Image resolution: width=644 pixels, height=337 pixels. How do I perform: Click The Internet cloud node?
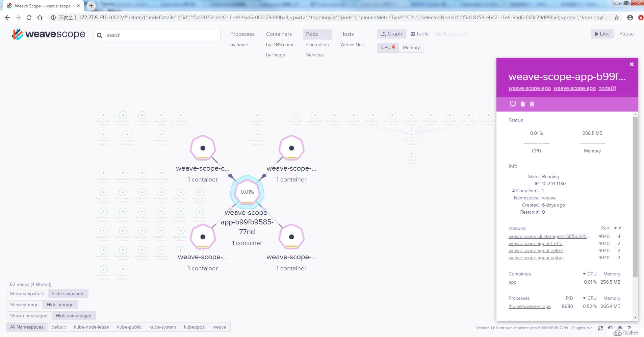click(127, 134)
